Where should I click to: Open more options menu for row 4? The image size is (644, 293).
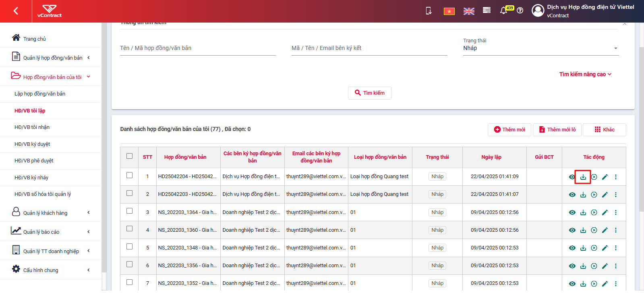pos(615,230)
